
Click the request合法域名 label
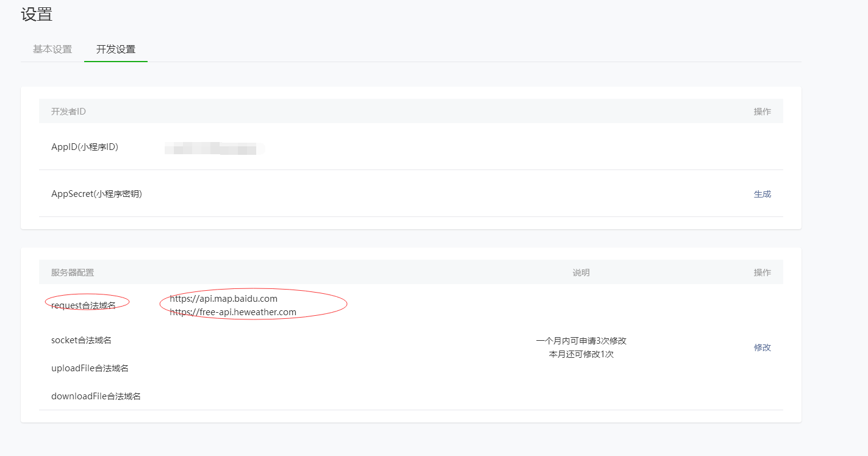84,305
